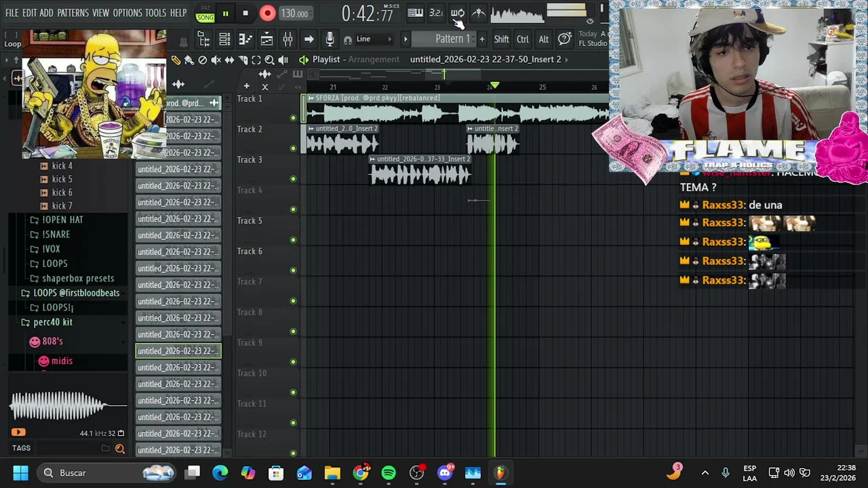Image resolution: width=868 pixels, height=488 pixels.
Task: Add new pattern with plus button
Action: (482, 39)
